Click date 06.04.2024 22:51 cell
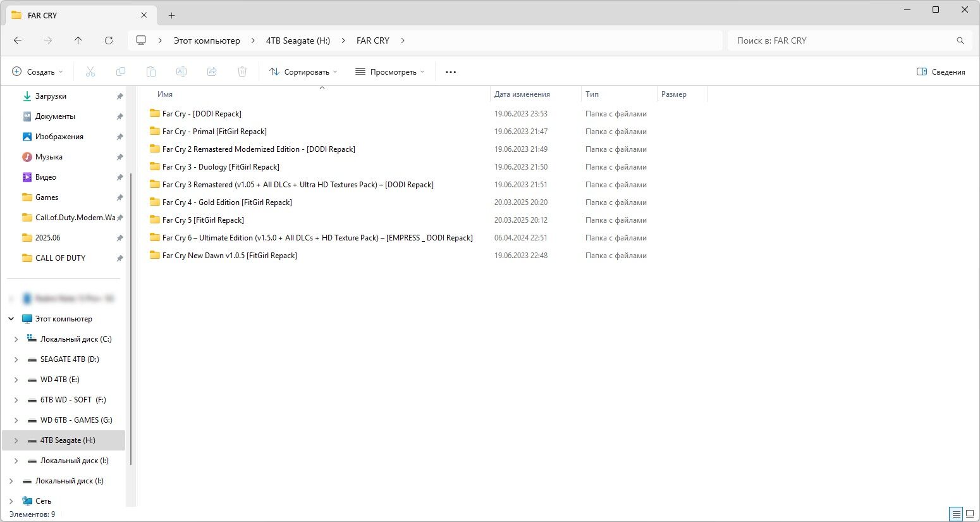The image size is (980, 522). [521, 238]
